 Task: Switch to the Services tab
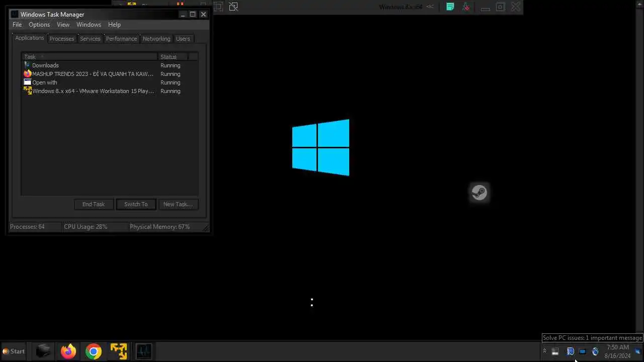[90, 39]
